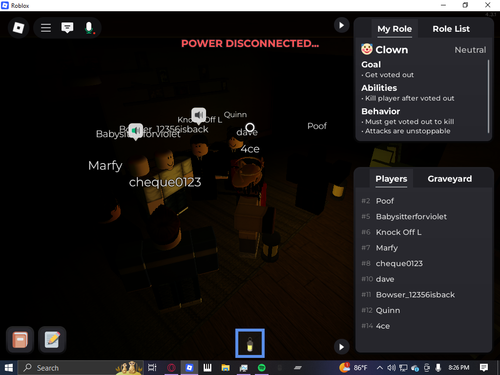Image resolution: width=500 pixels, height=375 pixels.
Task: Click the Neutral alignment label
Action: tap(470, 50)
